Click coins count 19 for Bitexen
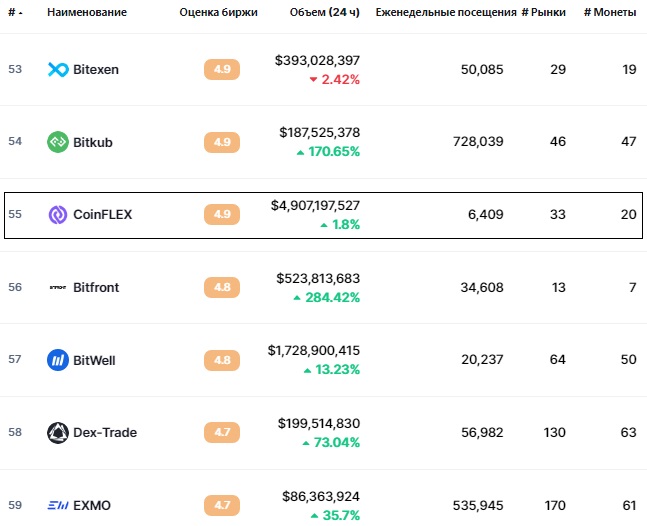Image resolution: width=647 pixels, height=526 pixels. coord(629,69)
